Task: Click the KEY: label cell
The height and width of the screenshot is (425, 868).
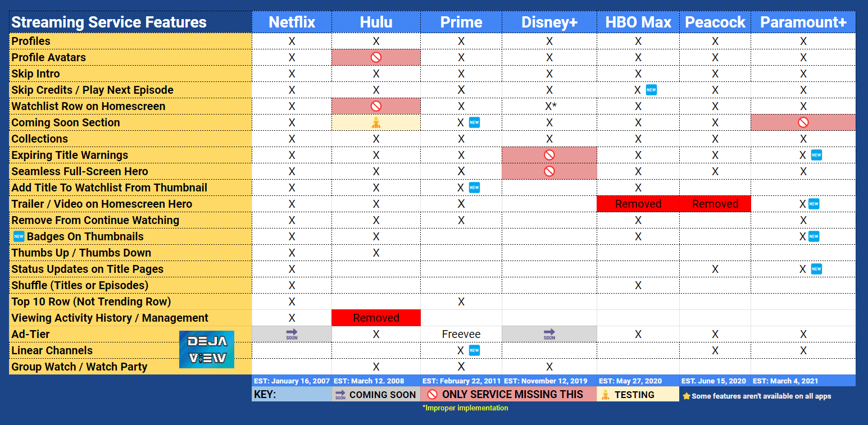Action: [x=292, y=394]
